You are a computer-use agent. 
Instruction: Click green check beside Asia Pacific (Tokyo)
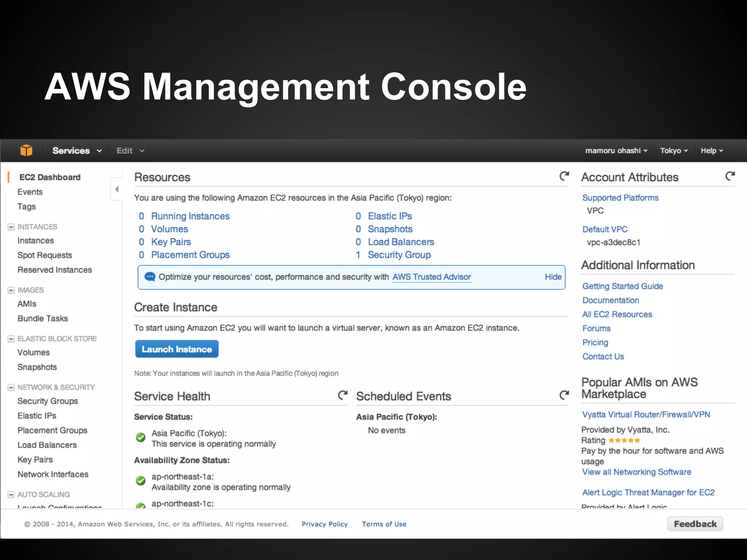click(140, 437)
